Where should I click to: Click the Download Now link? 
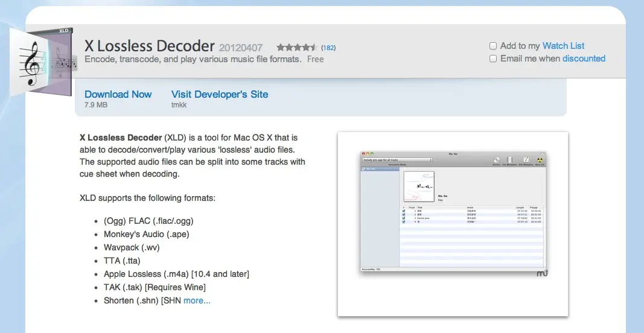coord(118,94)
